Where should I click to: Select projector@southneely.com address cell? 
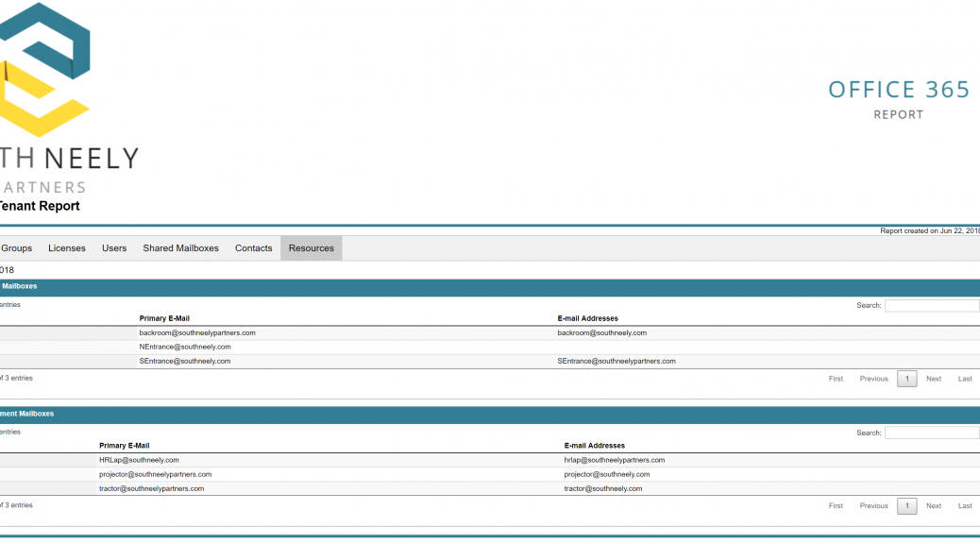point(607,475)
